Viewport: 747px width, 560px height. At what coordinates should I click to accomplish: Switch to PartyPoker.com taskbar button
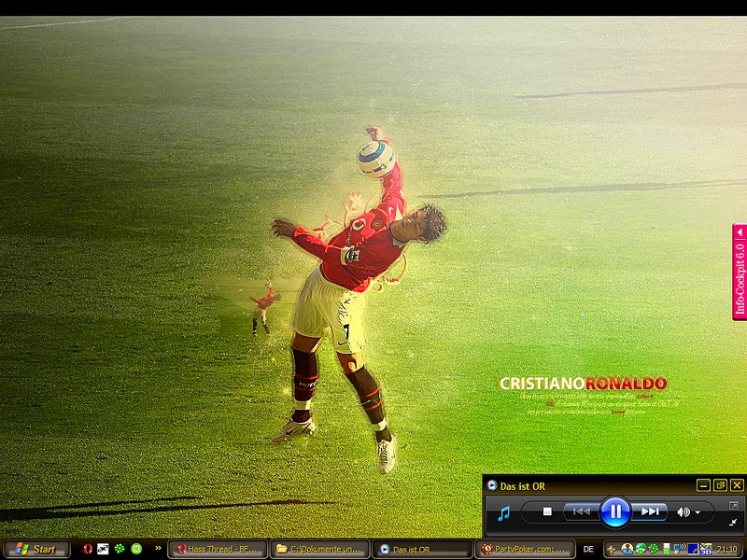click(x=525, y=549)
